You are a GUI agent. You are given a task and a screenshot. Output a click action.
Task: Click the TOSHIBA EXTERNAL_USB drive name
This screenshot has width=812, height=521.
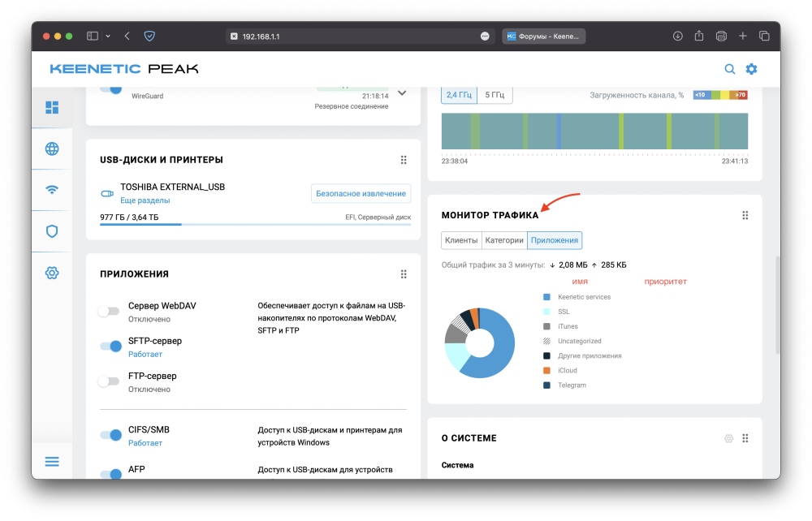172,187
